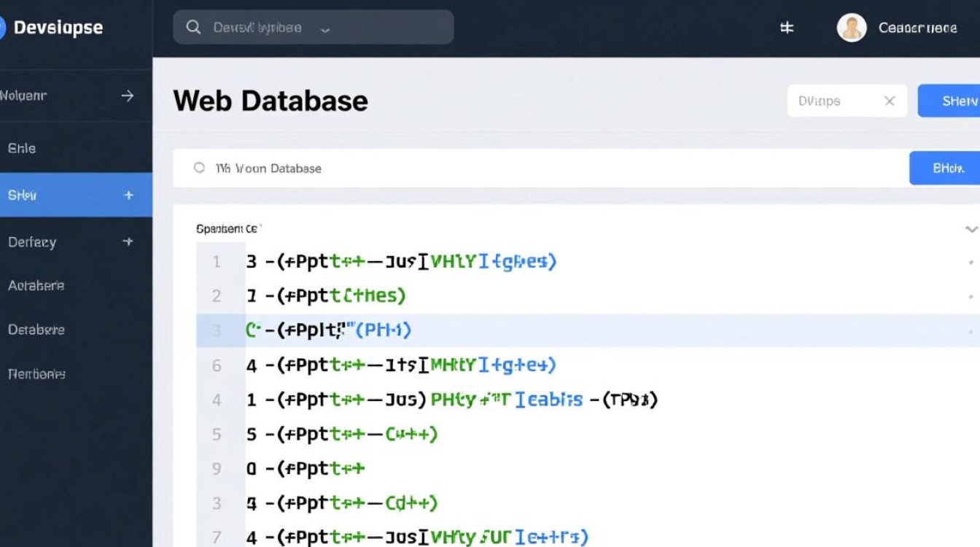Open the Rentiorie sidebar item
Screen dimensions: 980x547
click(x=36, y=374)
